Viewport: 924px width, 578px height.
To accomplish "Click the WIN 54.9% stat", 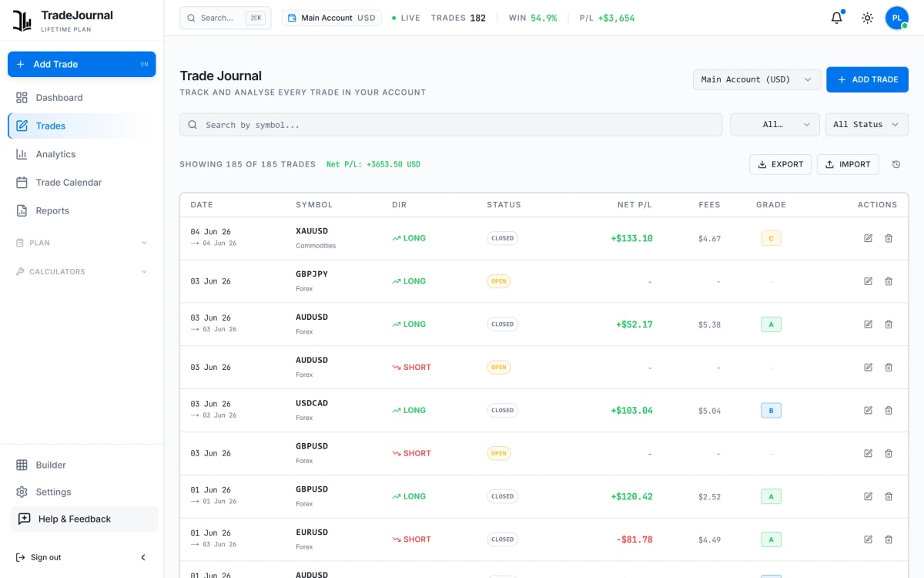I will 533,18.
